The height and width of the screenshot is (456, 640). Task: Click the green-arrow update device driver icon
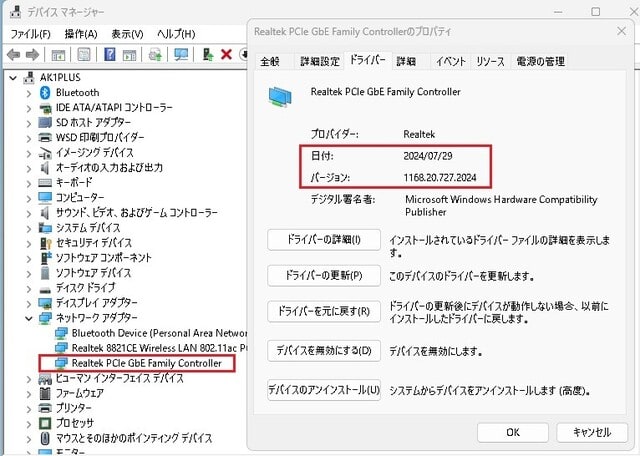[x=208, y=54]
